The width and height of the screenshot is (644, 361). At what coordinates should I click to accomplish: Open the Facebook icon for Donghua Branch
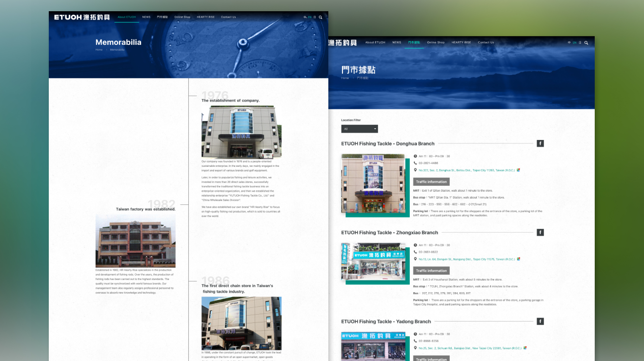pyautogui.click(x=540, y=143)
